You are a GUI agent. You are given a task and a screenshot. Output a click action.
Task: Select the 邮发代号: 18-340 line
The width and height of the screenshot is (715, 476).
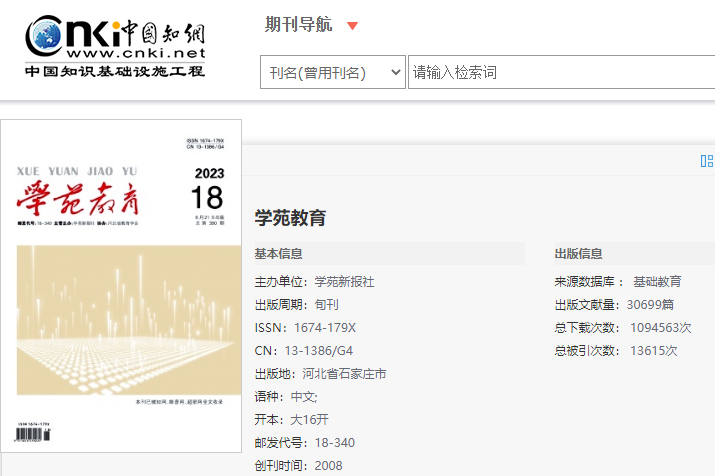[305, 442]
